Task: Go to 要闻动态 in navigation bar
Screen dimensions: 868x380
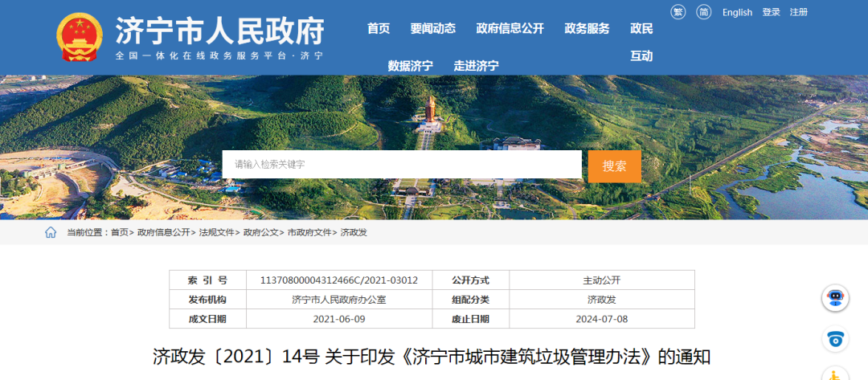Action: [433, 28]
